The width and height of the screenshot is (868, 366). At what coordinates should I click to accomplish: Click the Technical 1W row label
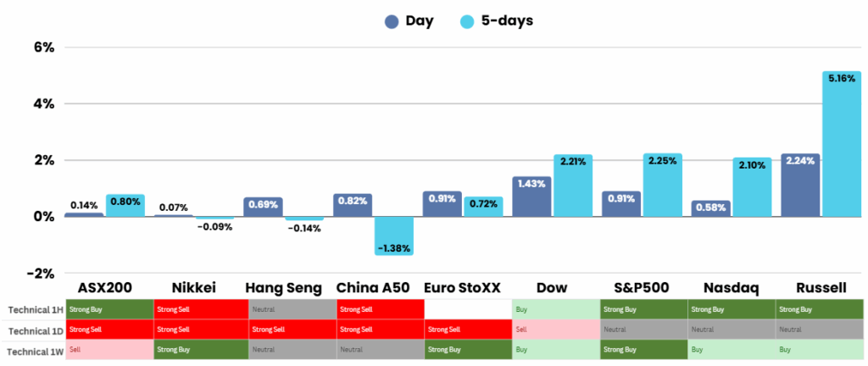(34, 349)
